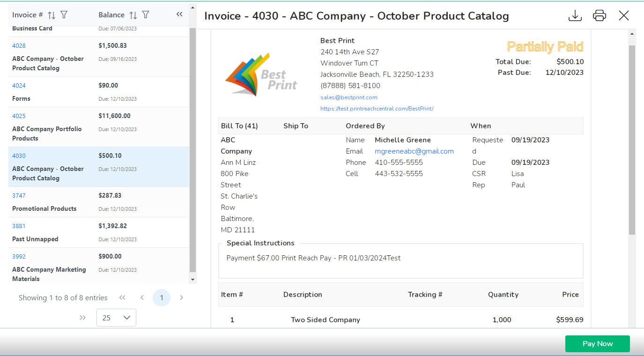This screenshot has width=644, height=356.
Task: Sort the Balance column
Action: pyautogui.click(x=133, y=15)
